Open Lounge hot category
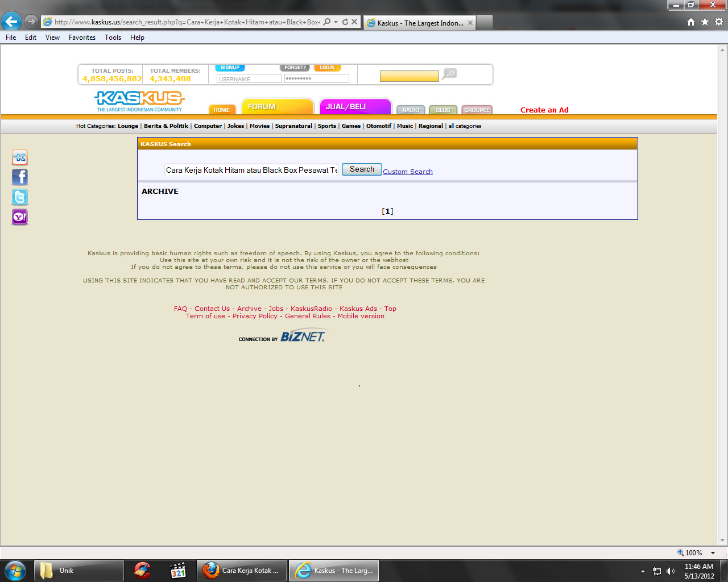This screenshot has width=728, height=582. (128, 126)
